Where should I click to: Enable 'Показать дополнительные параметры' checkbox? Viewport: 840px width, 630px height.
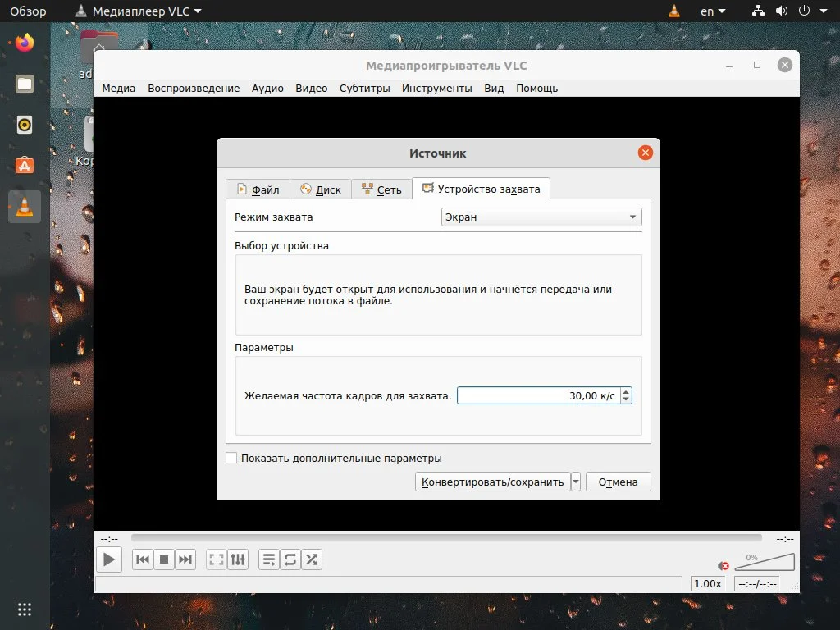click(x=232, y=458)
